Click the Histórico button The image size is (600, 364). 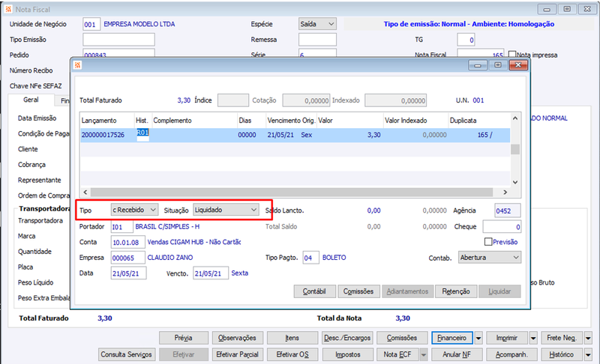[x=561, y=354]
